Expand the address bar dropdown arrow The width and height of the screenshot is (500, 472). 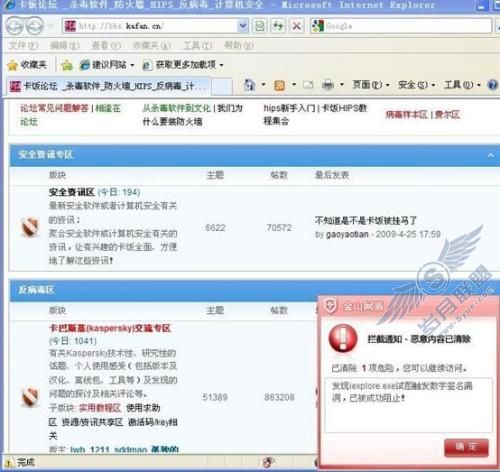[x=243, y=26]
